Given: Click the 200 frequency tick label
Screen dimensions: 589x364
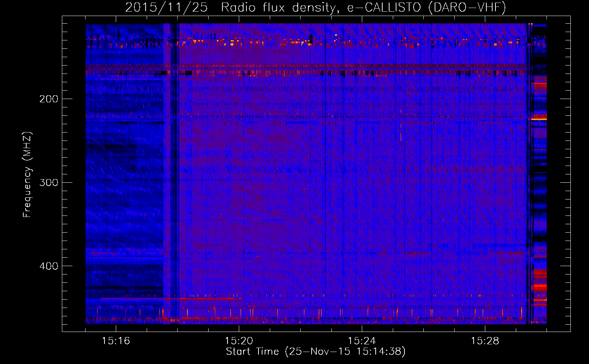Looking at the screenshot, I should pos(49,99).
